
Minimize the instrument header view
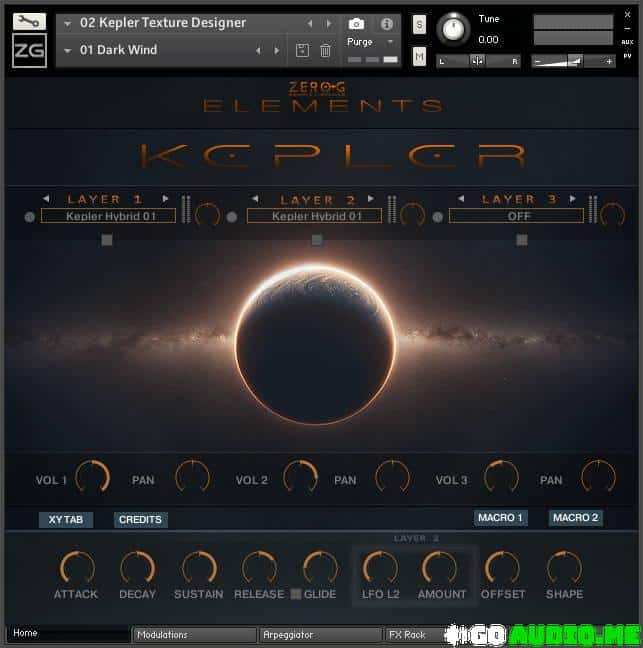click(x=627, y=29)
